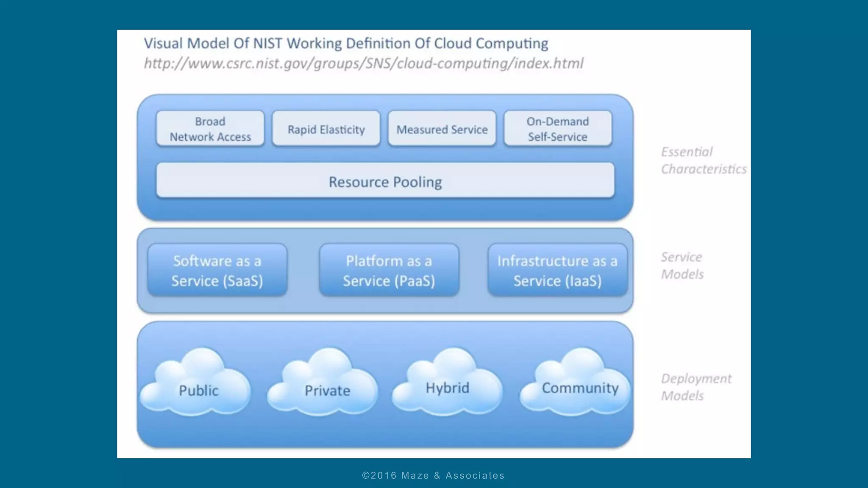
Task: Click the Broad Network Access box
Action: click(x=210, y=129)
